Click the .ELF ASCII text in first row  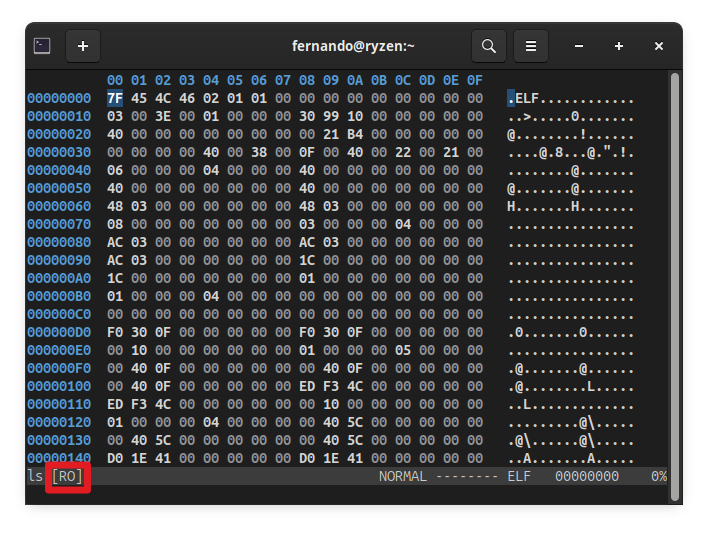point(523,98)
